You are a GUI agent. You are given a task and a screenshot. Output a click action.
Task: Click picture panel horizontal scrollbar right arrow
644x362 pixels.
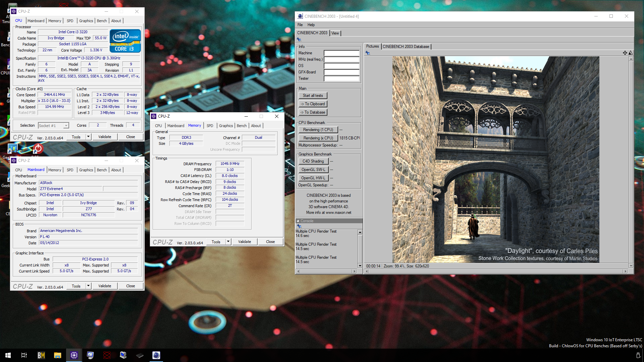click(625, 271)
